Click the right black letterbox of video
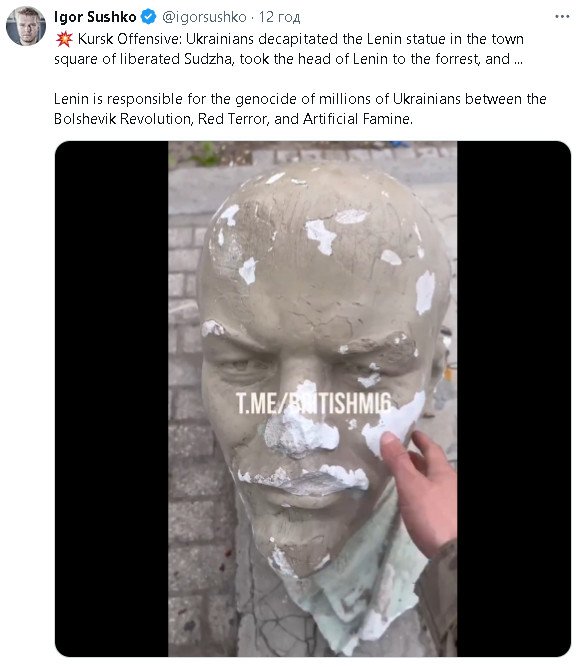The width and height of the screenshot is (581, 667). 514,399
